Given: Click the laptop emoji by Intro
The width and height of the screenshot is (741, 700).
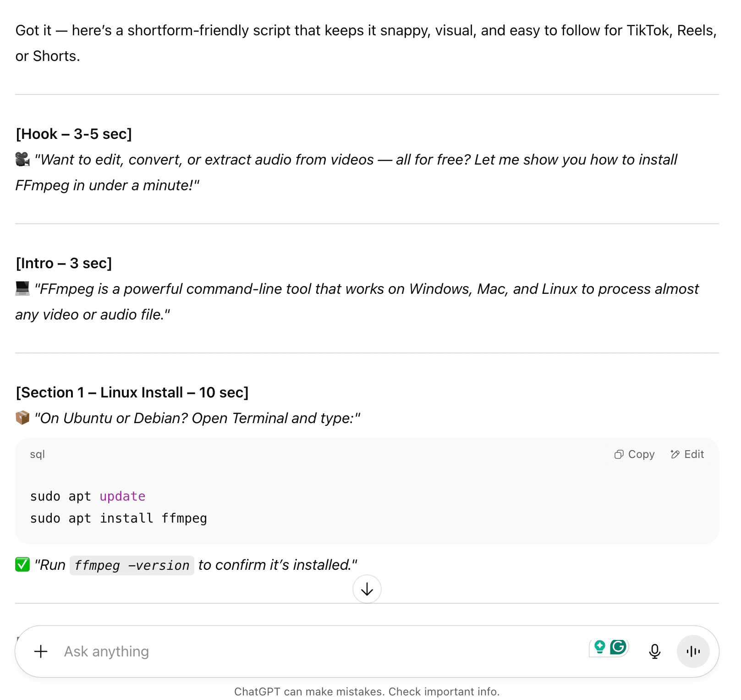Looking at the screenshot, I should point(22,289).
